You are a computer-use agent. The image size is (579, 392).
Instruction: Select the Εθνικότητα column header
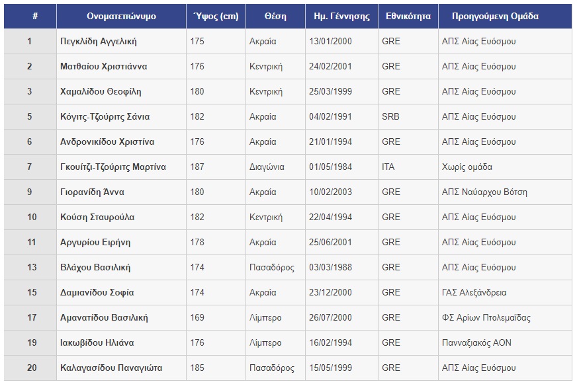[x=408, y=17]
